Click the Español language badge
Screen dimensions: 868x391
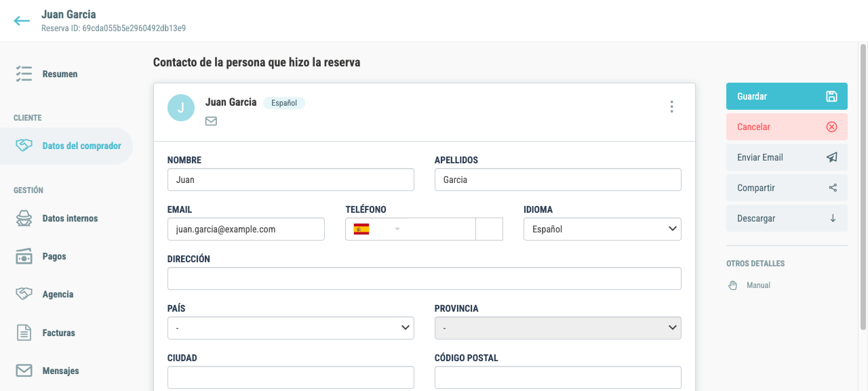[x=284, y=103]
